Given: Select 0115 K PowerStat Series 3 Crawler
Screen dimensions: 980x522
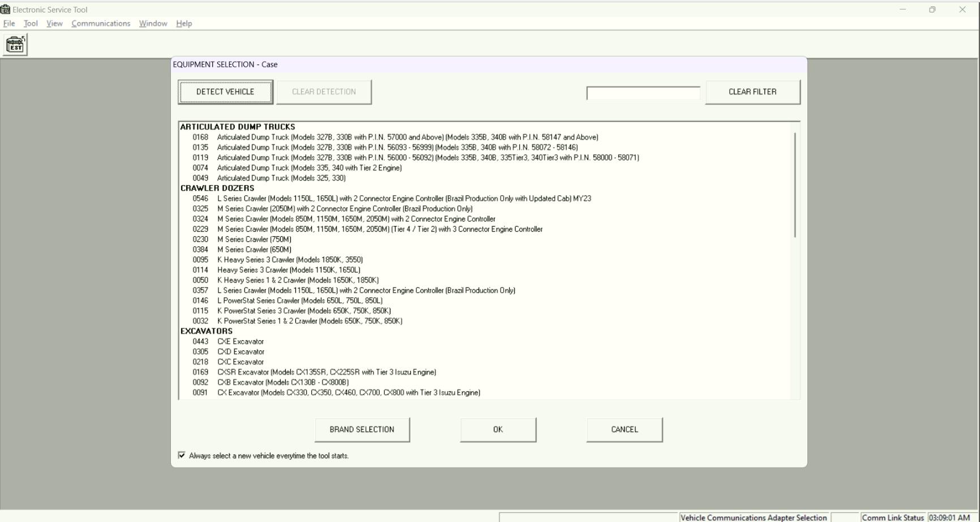Looking at the screenshot, I should click(x=291, y=311).
